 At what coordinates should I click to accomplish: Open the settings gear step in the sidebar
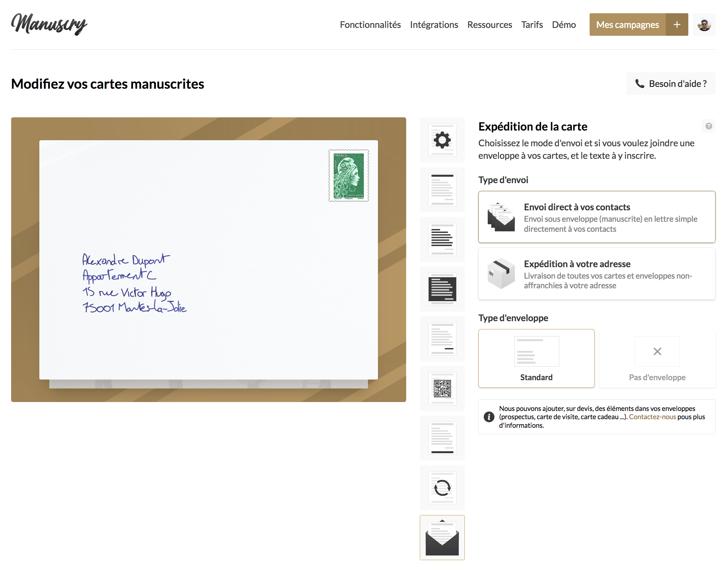442,140
